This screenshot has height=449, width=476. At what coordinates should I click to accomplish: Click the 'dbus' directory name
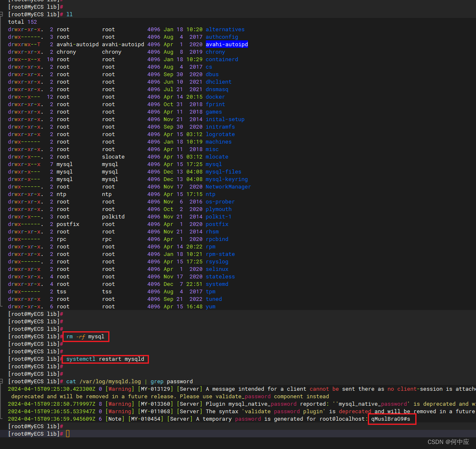click(x=212, y=74)
